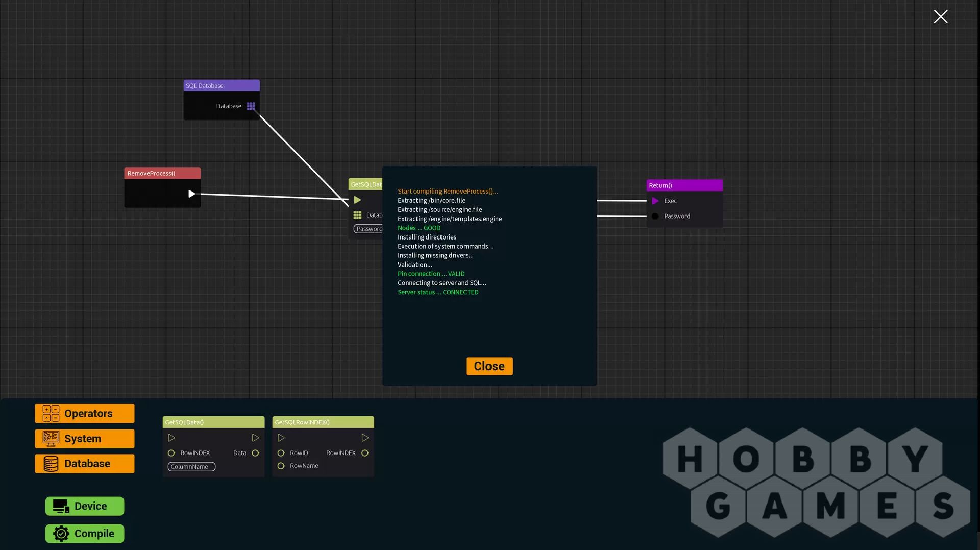Click the Device computer icon
980x550 pixels.
coord(61,506)
